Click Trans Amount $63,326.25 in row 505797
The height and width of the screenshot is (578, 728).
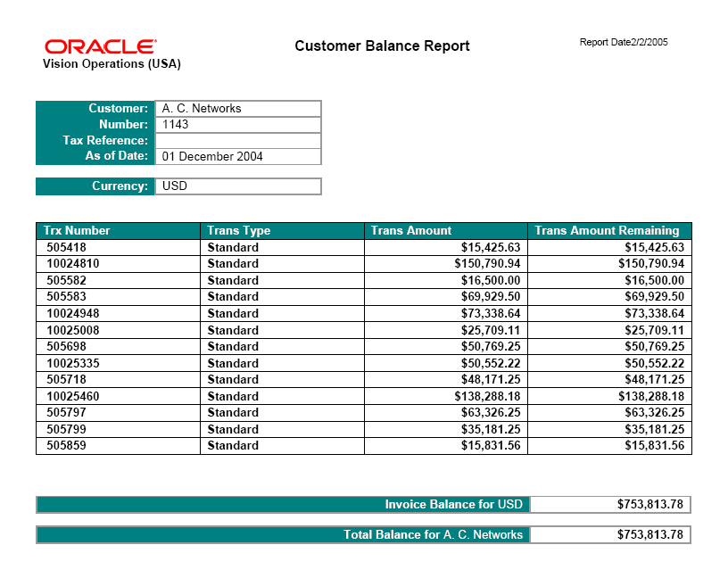(491, 412)
